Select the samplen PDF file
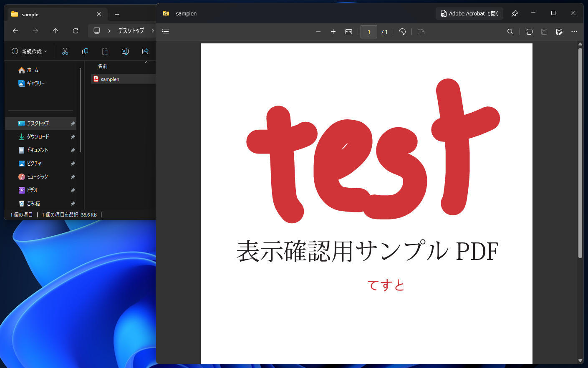The width and height of the screenshot is (588, 368). pos(110,79)
